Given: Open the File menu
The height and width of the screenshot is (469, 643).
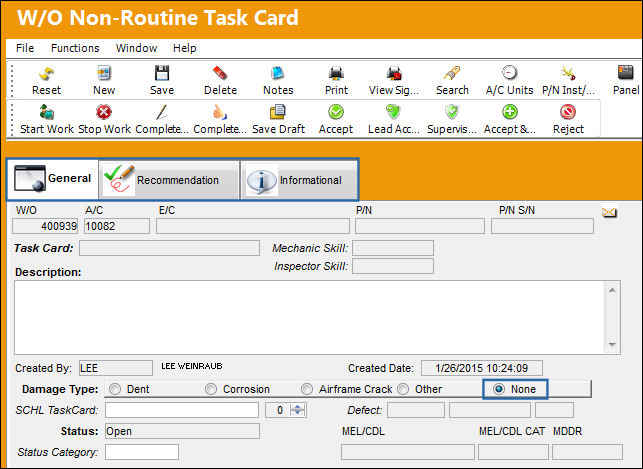Looking at the screenshot, I should [x=25, y=48].
